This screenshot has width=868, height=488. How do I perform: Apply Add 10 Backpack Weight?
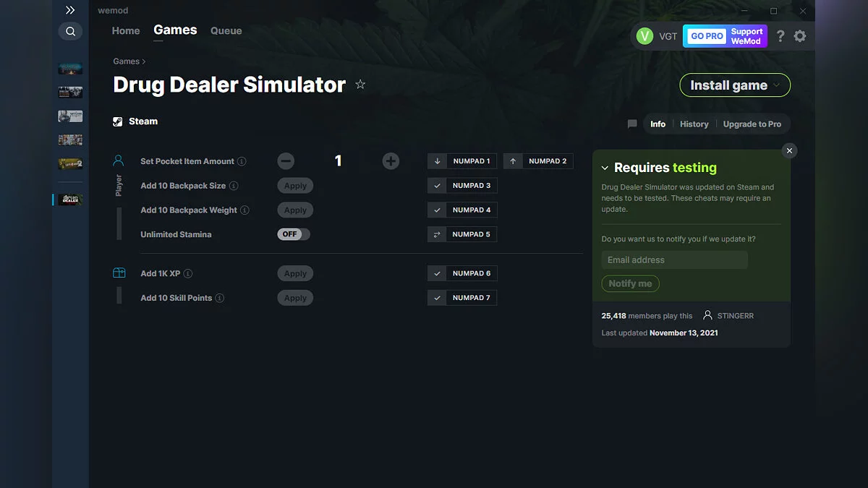click(x=295, y=210)
